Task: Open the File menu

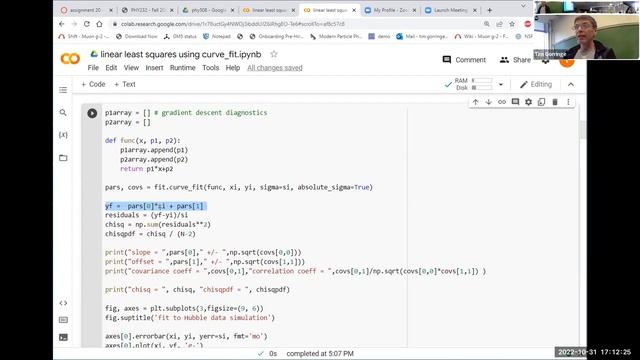Action: point(93,68)
